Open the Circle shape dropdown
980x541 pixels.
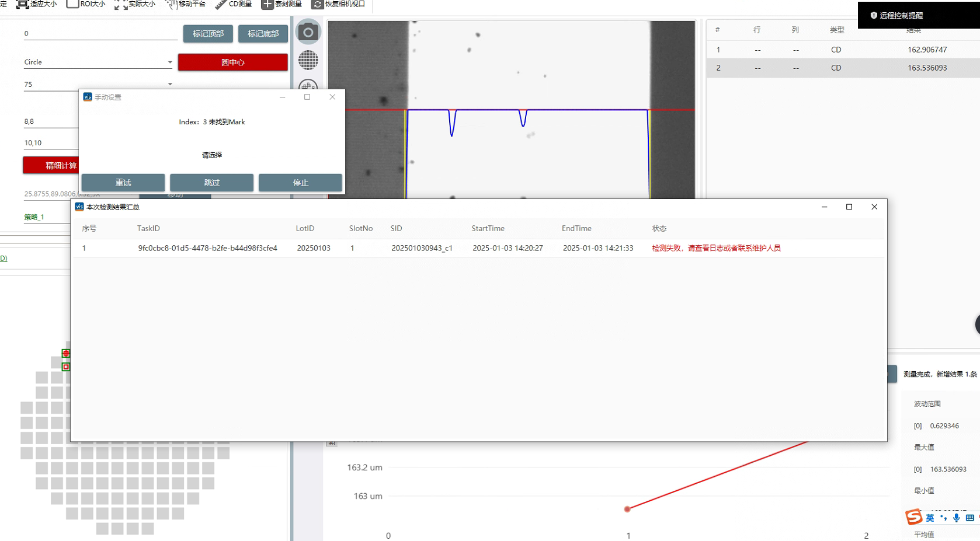[98, 62]
